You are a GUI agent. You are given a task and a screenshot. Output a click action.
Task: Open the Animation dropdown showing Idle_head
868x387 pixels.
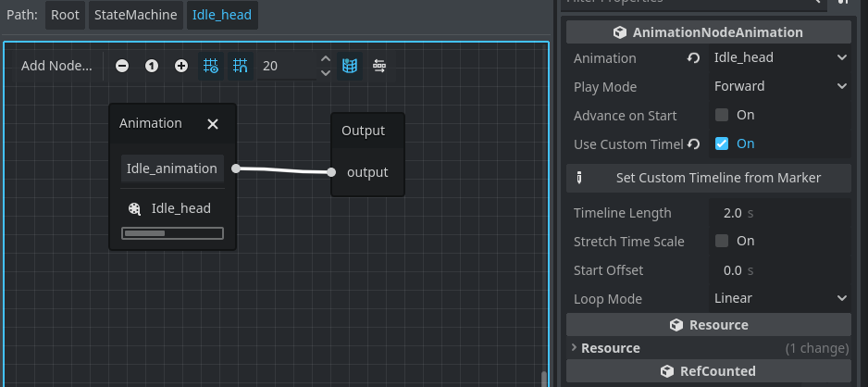pyautogui.click(x=779, y=58)
